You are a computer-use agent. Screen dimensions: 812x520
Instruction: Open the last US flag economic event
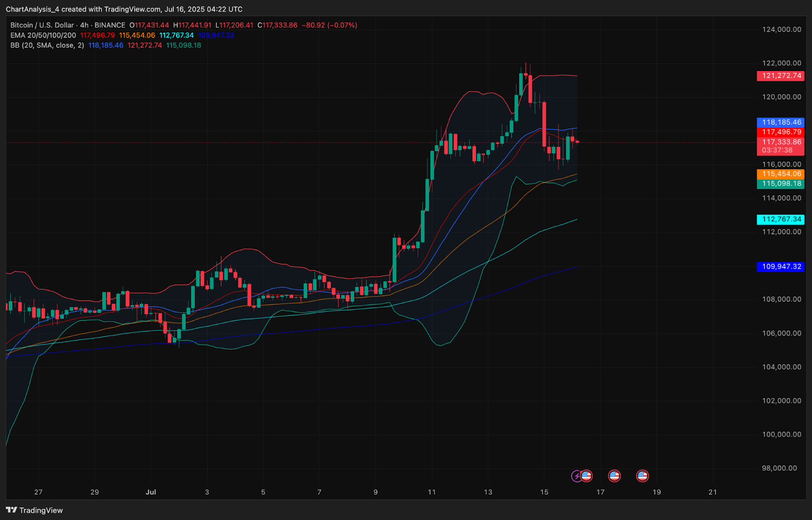[x=642, y=476]
